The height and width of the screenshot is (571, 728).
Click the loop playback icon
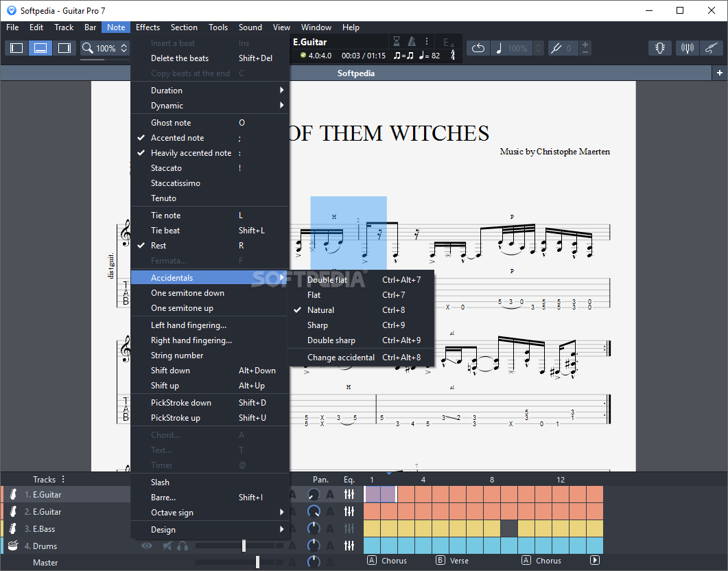point(478,48)
